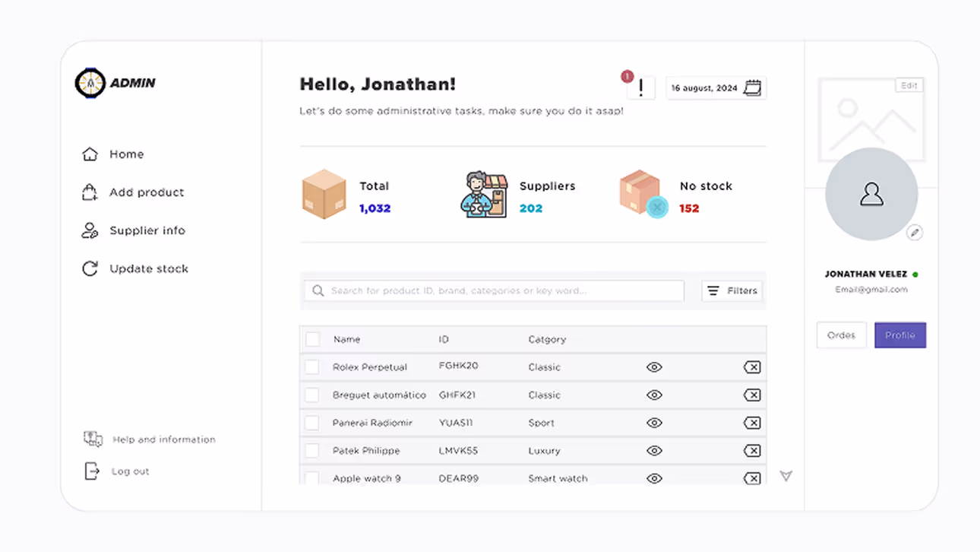Open the Filters dropdown
This screenshot has width=980, height=552.
point(732,290)
